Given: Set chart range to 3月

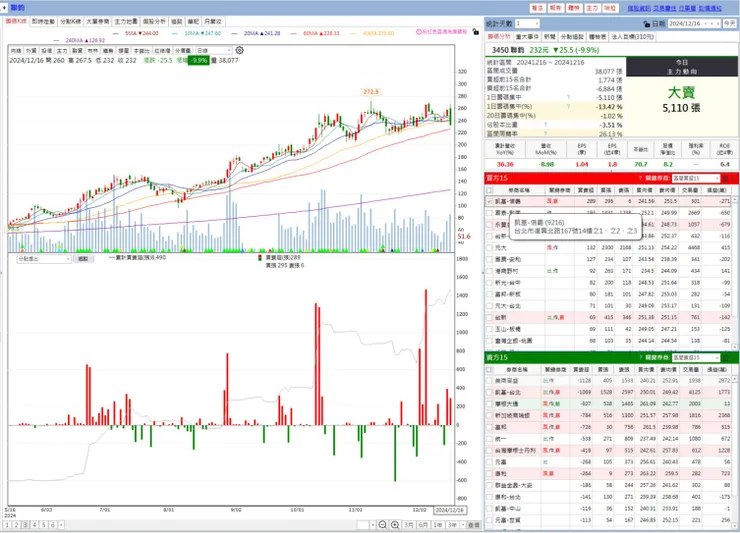Looking at the screenshot, I should point(409,525).
